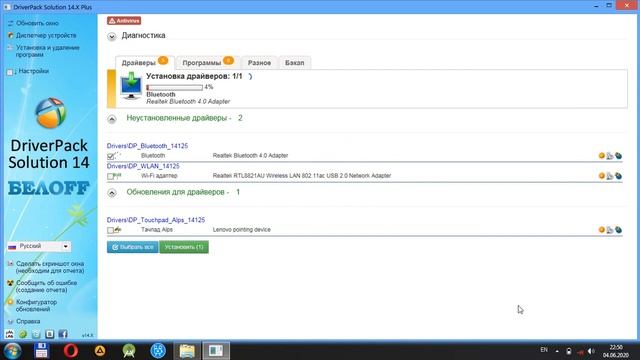The width and height of the screenshot is (640, 360).
Task: Open the Facebook icon in sidebar footer
Action: coord(63,334)
